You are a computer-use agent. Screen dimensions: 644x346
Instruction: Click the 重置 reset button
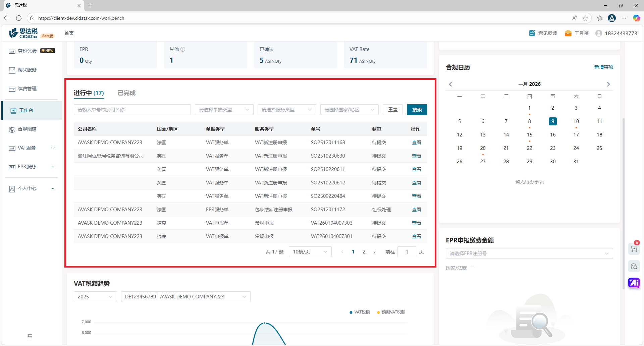[392, 110]
